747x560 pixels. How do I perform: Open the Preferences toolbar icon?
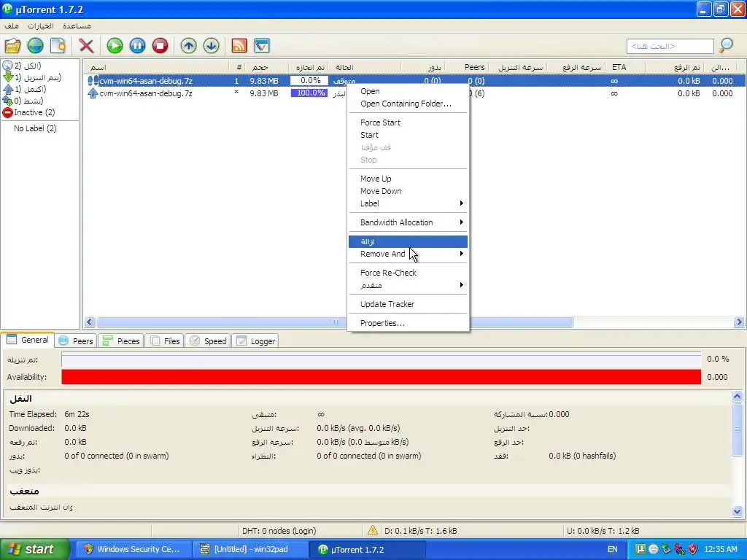(x=262, y=46)
